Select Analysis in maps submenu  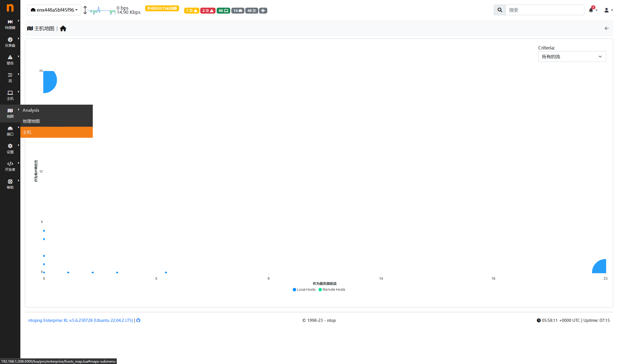click(57, 110)
